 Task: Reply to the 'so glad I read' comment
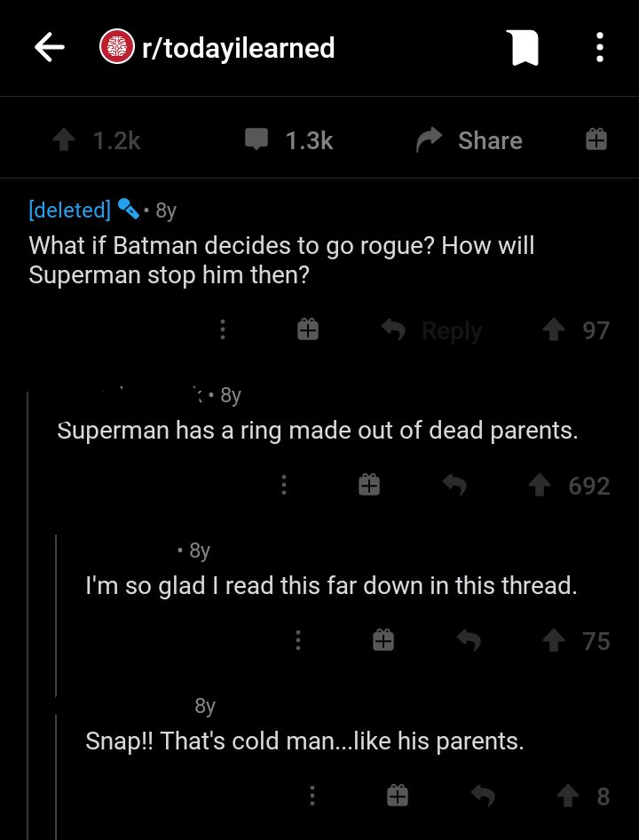coord(469,640)
